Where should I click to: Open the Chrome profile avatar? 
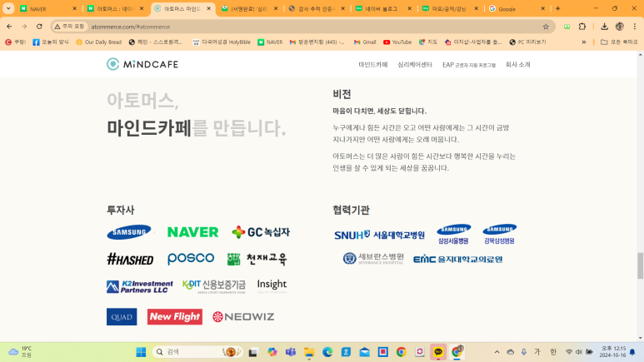[x=619, y=27]
